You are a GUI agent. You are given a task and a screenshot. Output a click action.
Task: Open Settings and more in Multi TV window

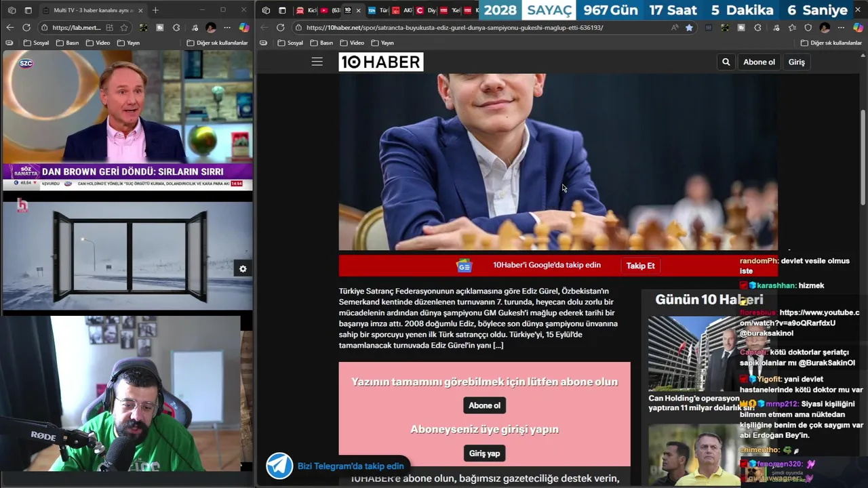[x=227, y=27]
